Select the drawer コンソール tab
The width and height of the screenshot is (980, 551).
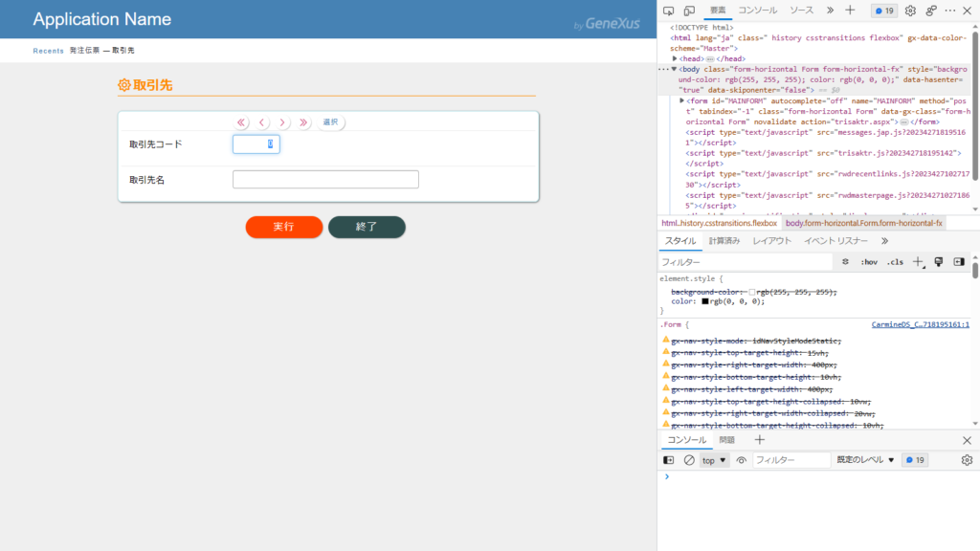coord(686,440)
